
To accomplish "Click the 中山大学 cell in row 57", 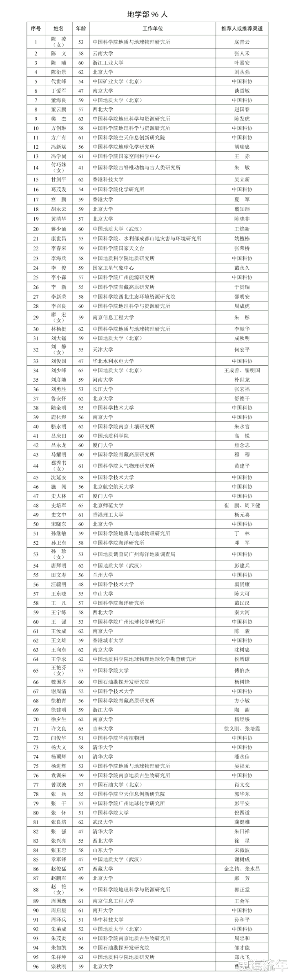I will click(102, 594).
